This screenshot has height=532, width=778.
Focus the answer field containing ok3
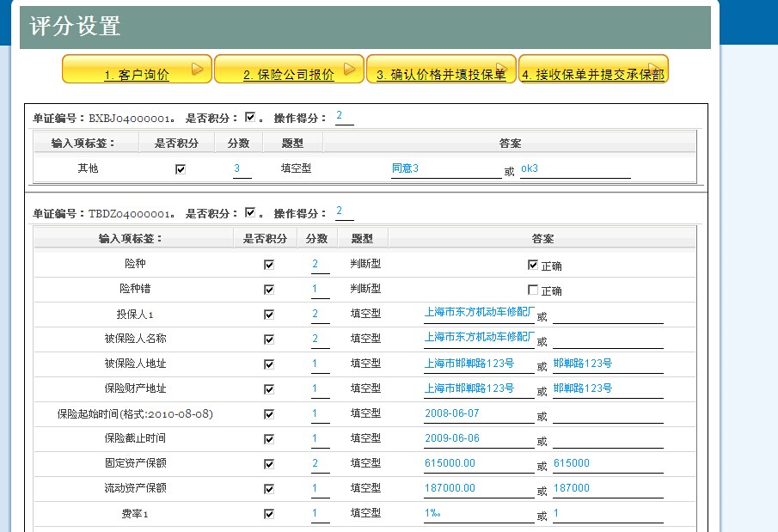(574, 168)
